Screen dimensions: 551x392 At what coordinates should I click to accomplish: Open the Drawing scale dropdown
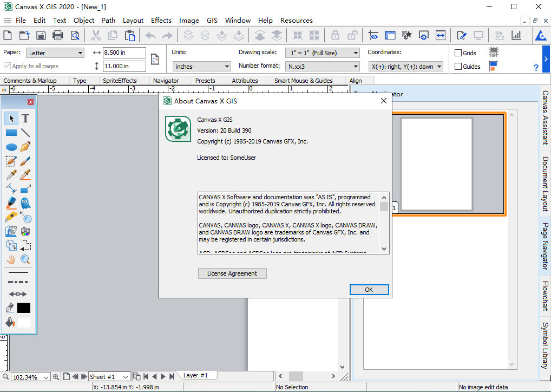323,53
